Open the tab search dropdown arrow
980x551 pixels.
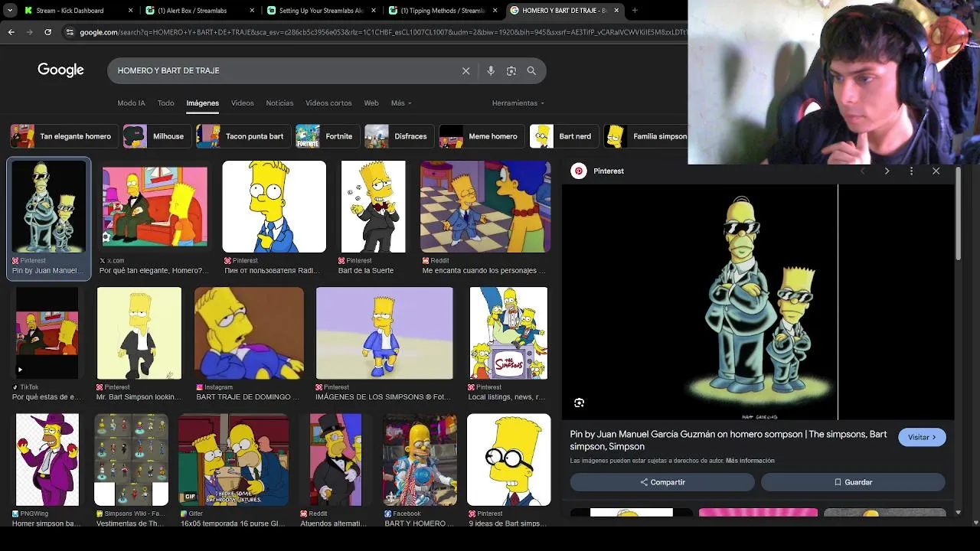click(x=10, y=11)
